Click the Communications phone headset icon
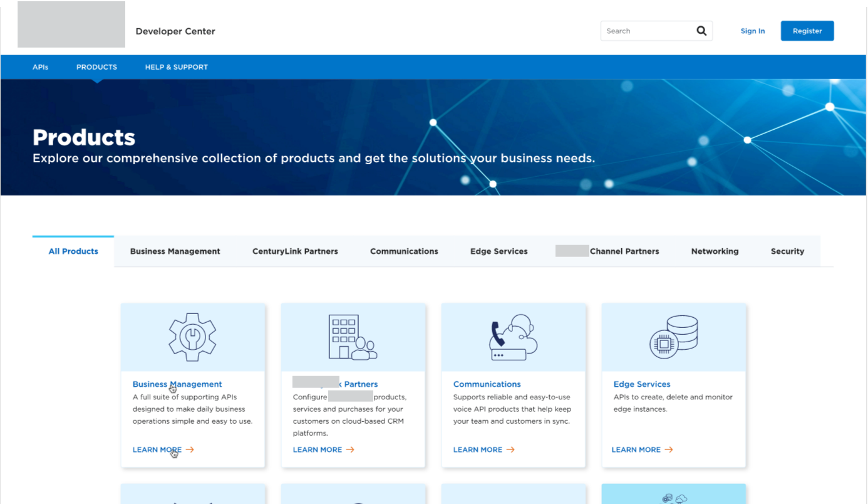This screenshot has width=868, height=504. pos(513,337)
